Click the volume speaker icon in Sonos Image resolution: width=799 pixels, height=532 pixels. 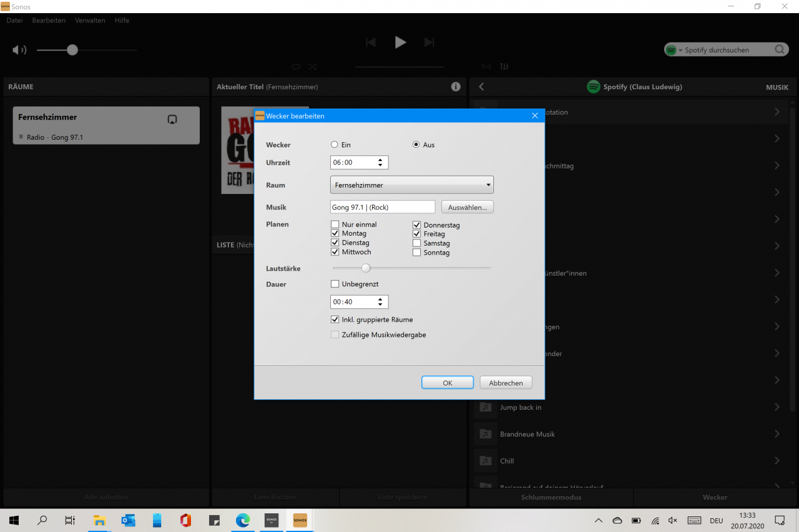(19, 50)
